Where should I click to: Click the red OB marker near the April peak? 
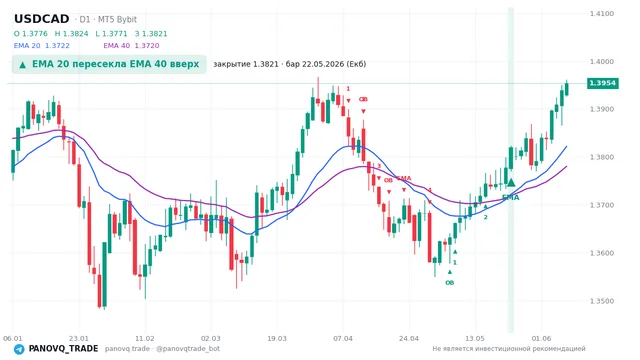[x=363, y=99]
